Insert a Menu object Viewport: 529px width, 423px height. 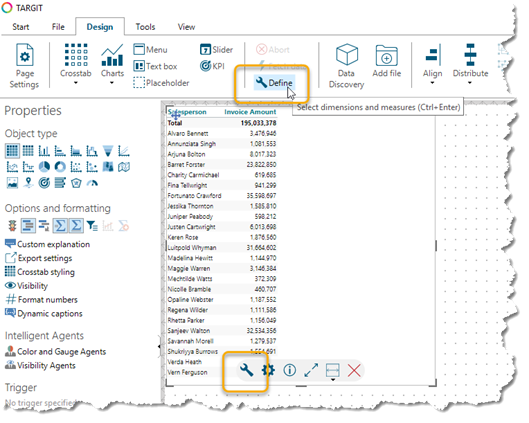(x=150, y=50)
